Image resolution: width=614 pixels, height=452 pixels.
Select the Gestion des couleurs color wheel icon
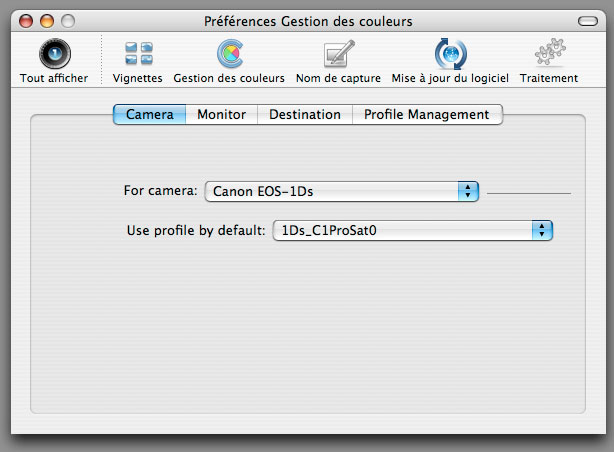(230, 54)
